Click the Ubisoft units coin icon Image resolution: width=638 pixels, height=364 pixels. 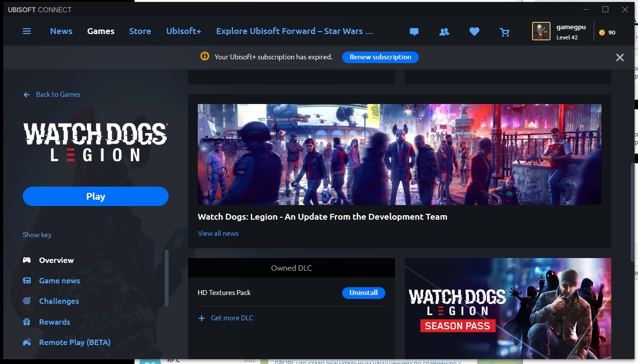click(x=602, y=33)
